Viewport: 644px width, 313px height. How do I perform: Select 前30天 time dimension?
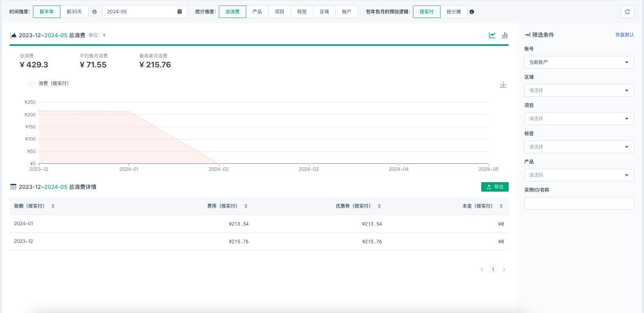[x=74, y=12]
